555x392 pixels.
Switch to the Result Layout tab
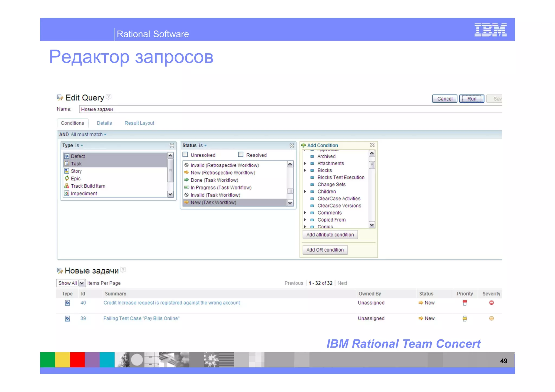139,123
